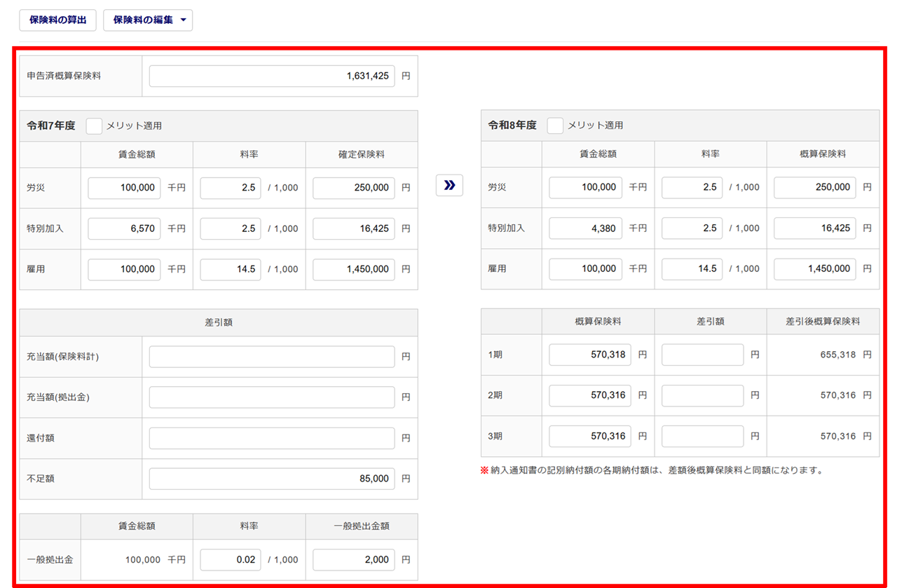Screen dimensions: 897x588
Task: Click 令和8年度 雇用 料率 field
Action: (692, 268)
